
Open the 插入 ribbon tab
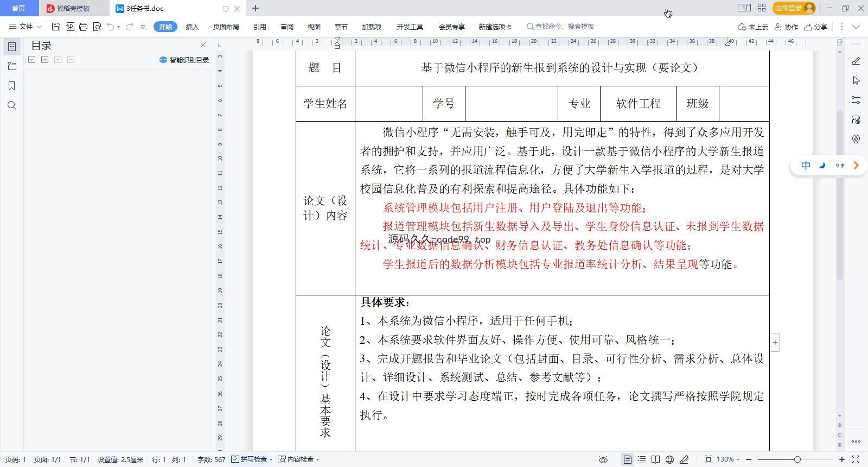pos(193,27)
